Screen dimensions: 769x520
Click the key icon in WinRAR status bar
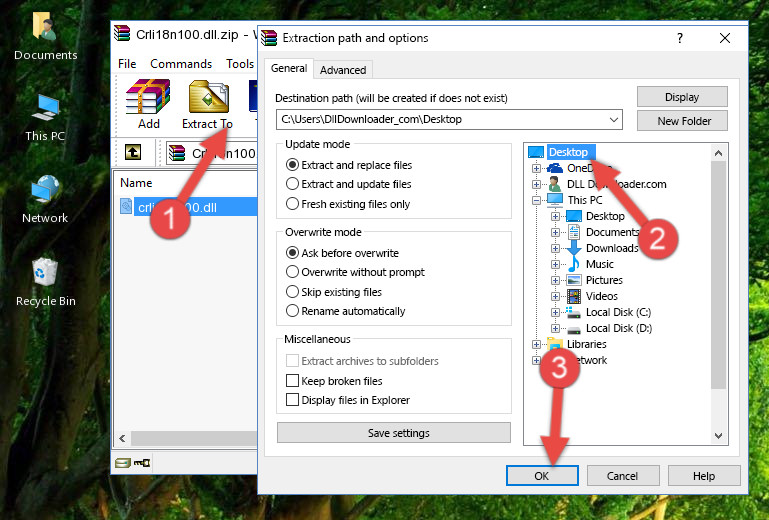click(142, 463)
